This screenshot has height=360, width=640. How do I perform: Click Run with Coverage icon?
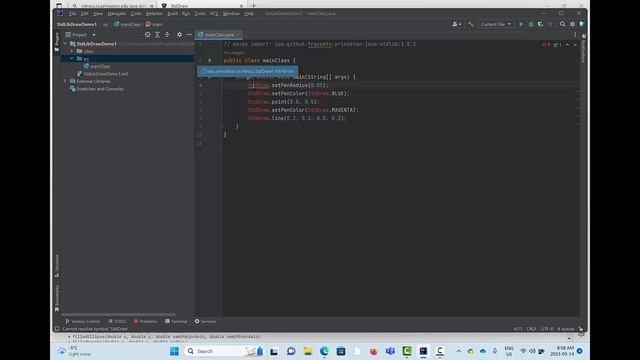pos(540,24)
